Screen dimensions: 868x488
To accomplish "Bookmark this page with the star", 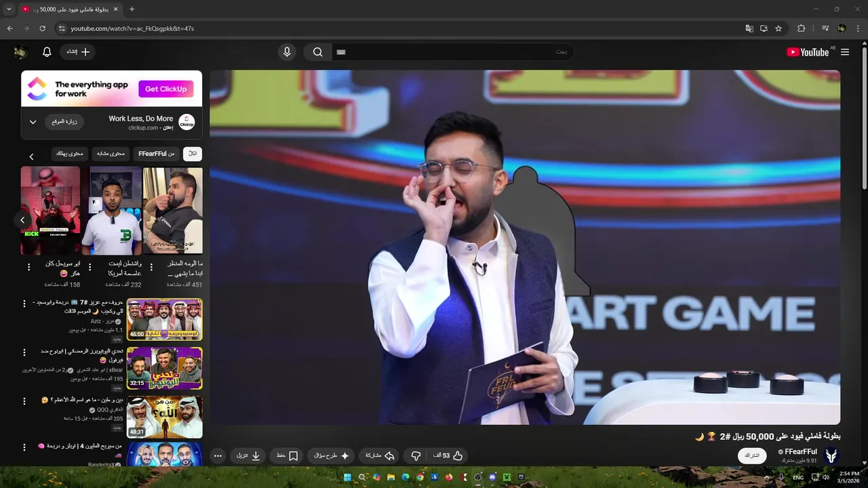I will [778, 28].
